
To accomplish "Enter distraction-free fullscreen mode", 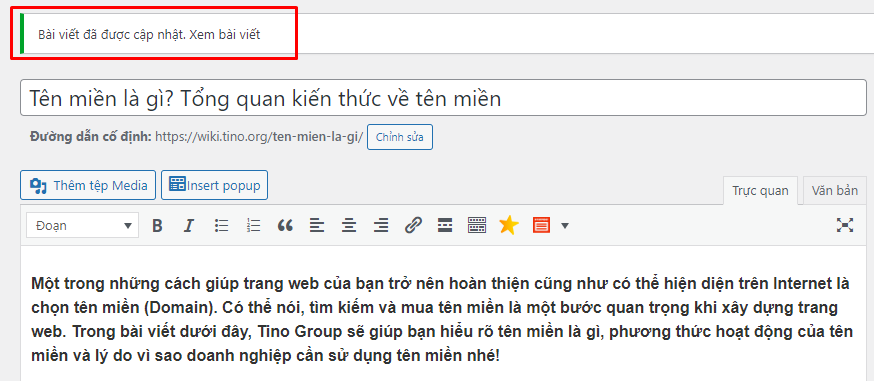I will 845,225.
